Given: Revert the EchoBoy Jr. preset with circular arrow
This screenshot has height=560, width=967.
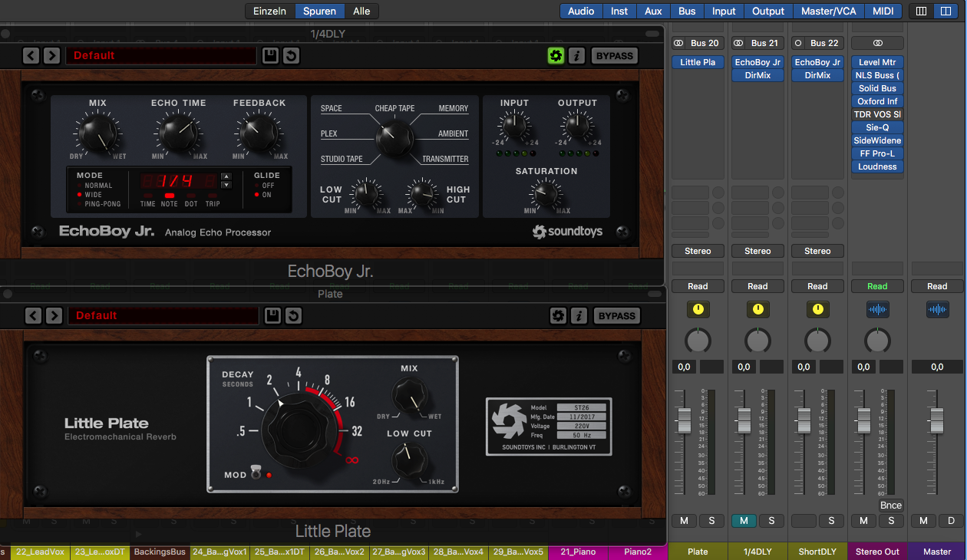Looking at the screenshot, I should 291,55.
